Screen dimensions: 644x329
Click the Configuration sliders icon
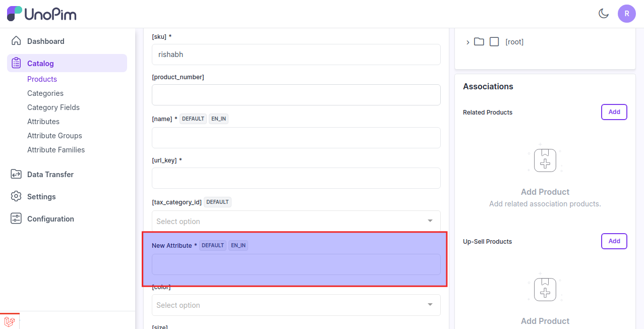click(16, 218)
